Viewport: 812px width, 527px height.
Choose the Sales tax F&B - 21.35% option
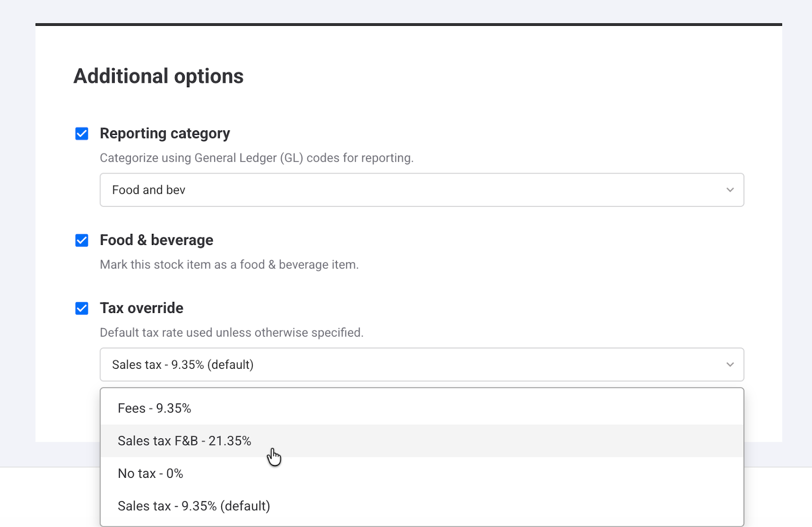click(x=184, y=441)
